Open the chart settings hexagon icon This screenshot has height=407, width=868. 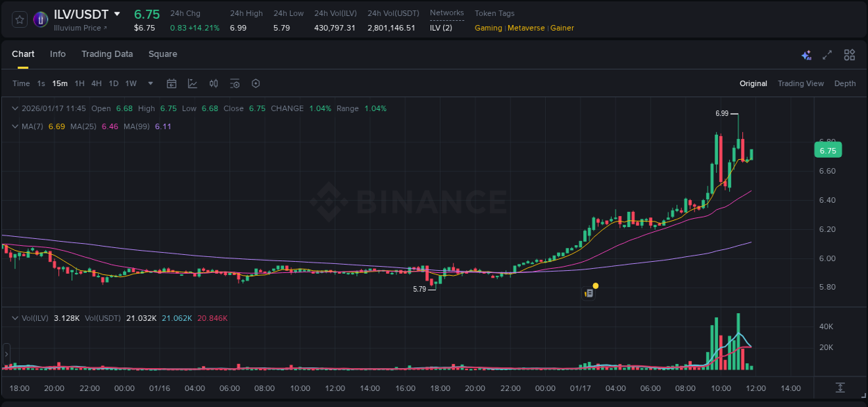(256, 83)
